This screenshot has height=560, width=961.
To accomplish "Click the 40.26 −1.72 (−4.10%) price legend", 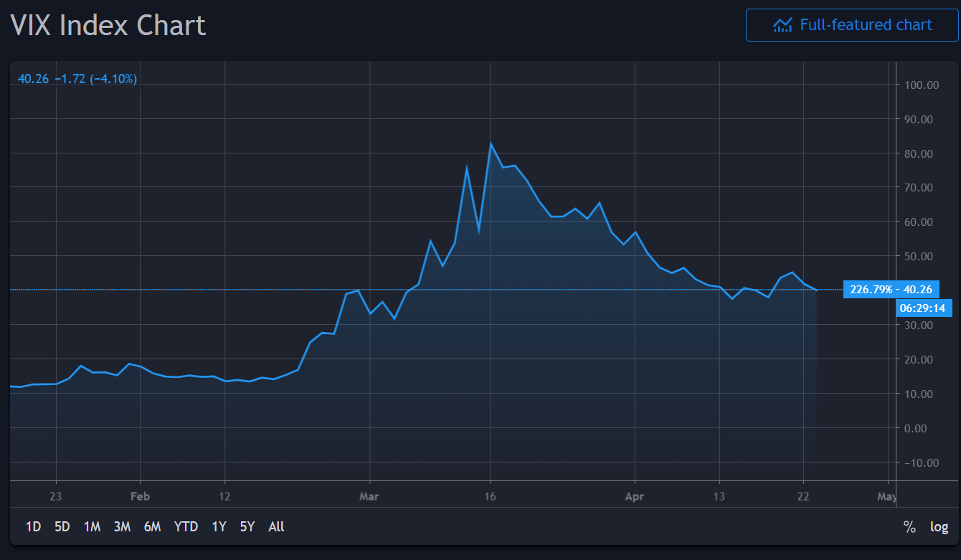I will tap(77, 79).
